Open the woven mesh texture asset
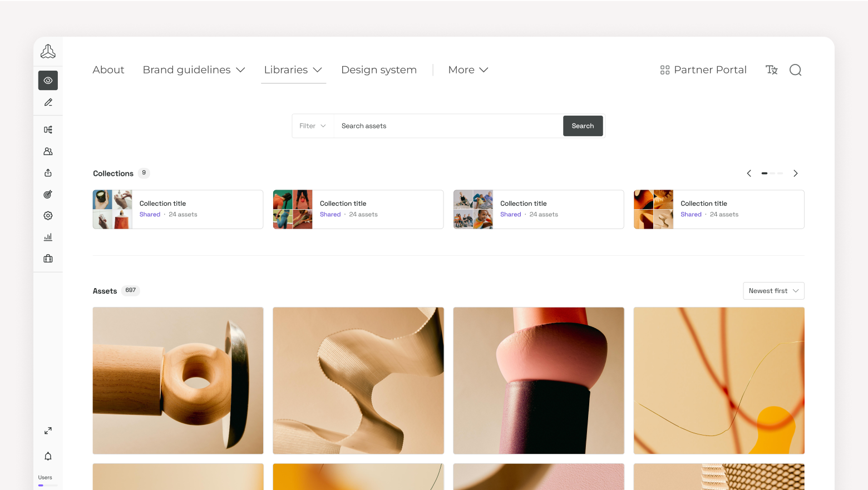This screenshot has width=868, height=490. pos(719,477)
